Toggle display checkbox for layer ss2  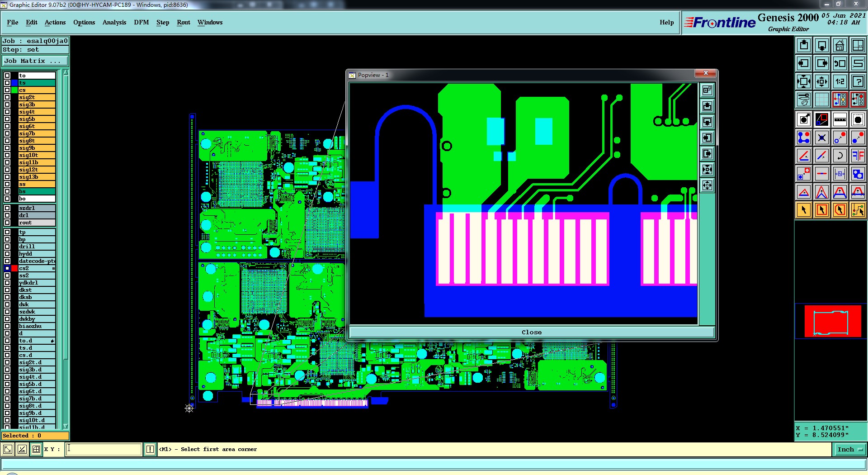pos(7,275)
